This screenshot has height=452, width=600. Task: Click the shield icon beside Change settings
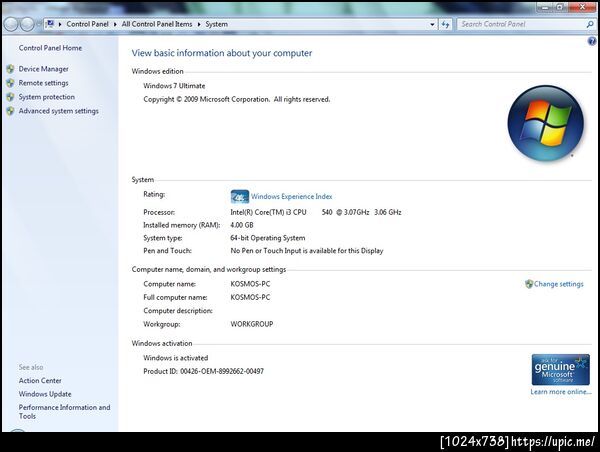tap(529, 284)
